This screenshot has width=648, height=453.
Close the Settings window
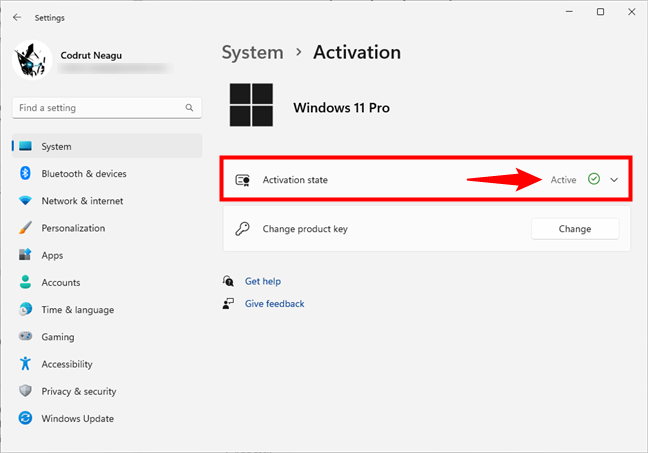[631, 12]
